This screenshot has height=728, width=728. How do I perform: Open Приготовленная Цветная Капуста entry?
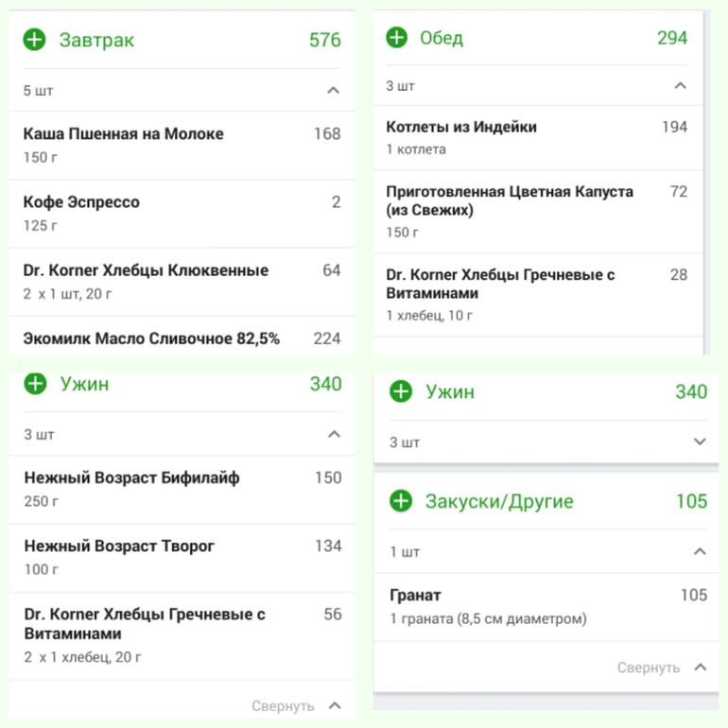tap(538, 212)
